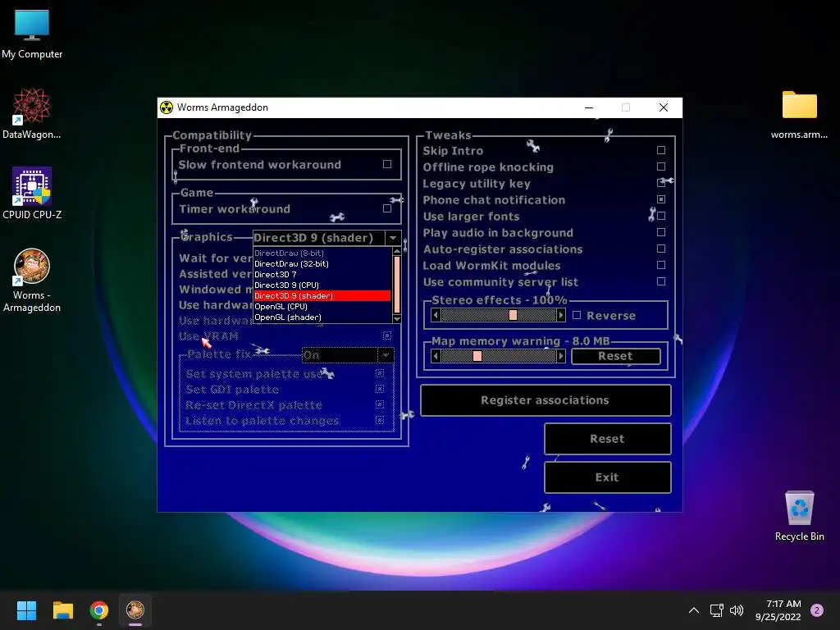840x630 pixels.
Task: Open the volume tray icon
Action: (x=737, y=610)
